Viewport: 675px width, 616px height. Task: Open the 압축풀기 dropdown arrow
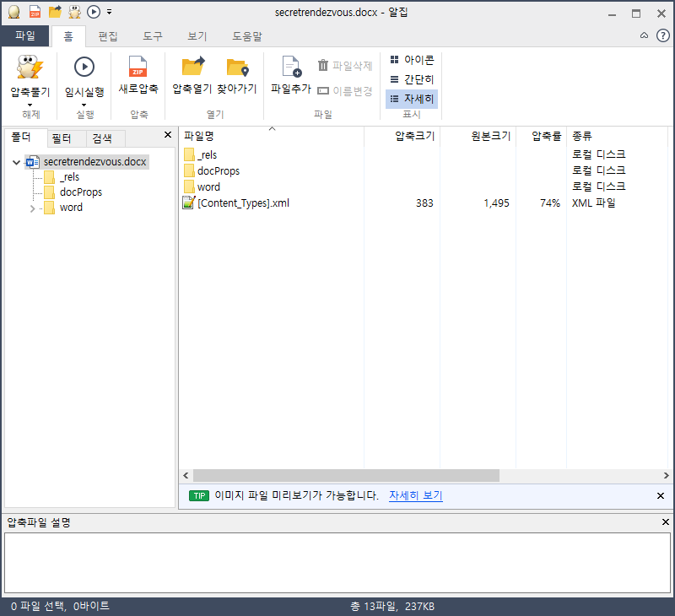pyautogui.click(x=30, y=105)
